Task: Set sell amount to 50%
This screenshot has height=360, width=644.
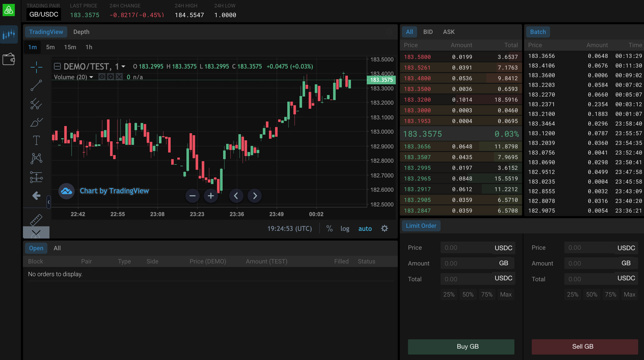Action: [x=592, y=295]
